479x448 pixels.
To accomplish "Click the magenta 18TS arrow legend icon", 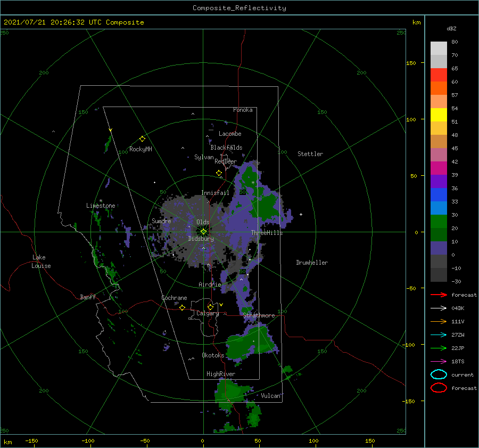I will point(439,362).
